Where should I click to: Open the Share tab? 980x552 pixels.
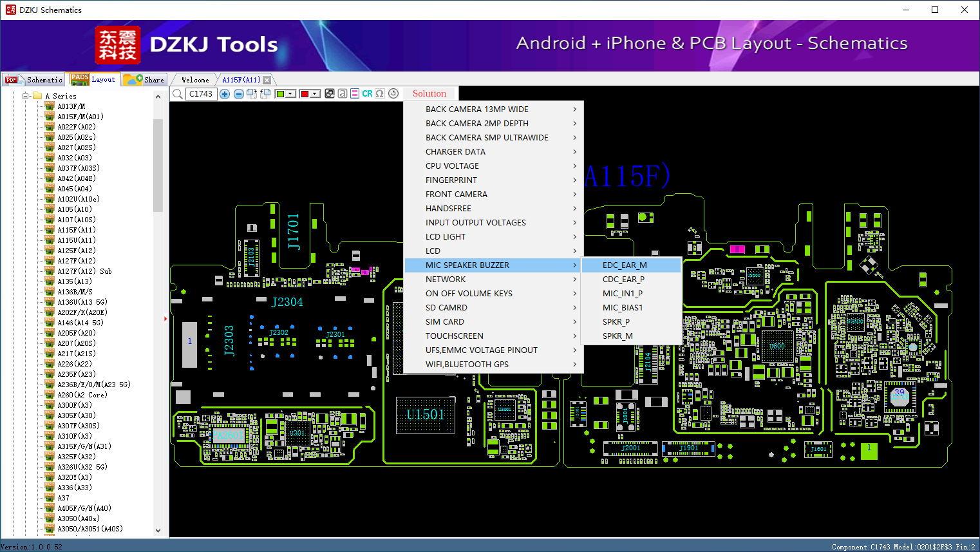[144, 80]
